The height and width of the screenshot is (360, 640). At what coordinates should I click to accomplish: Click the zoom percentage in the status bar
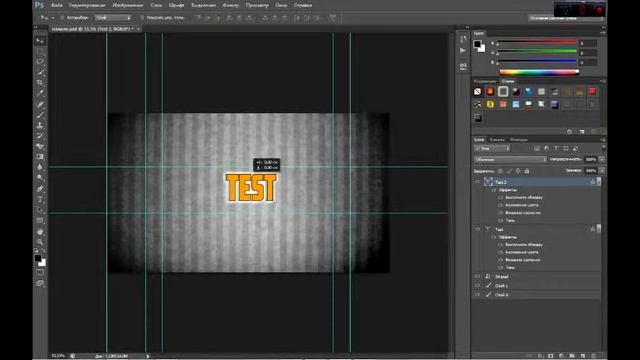58,356
